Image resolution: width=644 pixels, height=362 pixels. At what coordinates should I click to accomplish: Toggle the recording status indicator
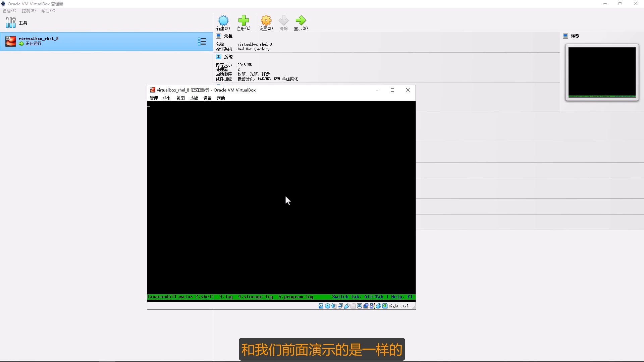[366, 306]
